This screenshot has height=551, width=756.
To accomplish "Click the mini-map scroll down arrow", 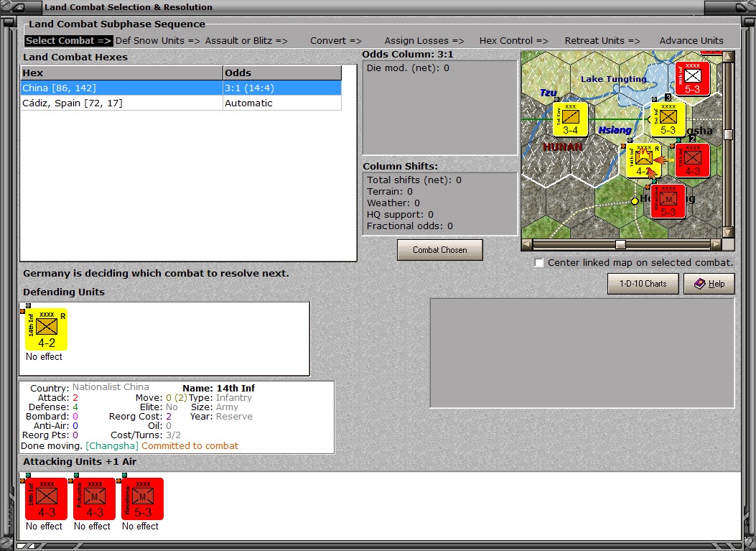I will point(728,232).
